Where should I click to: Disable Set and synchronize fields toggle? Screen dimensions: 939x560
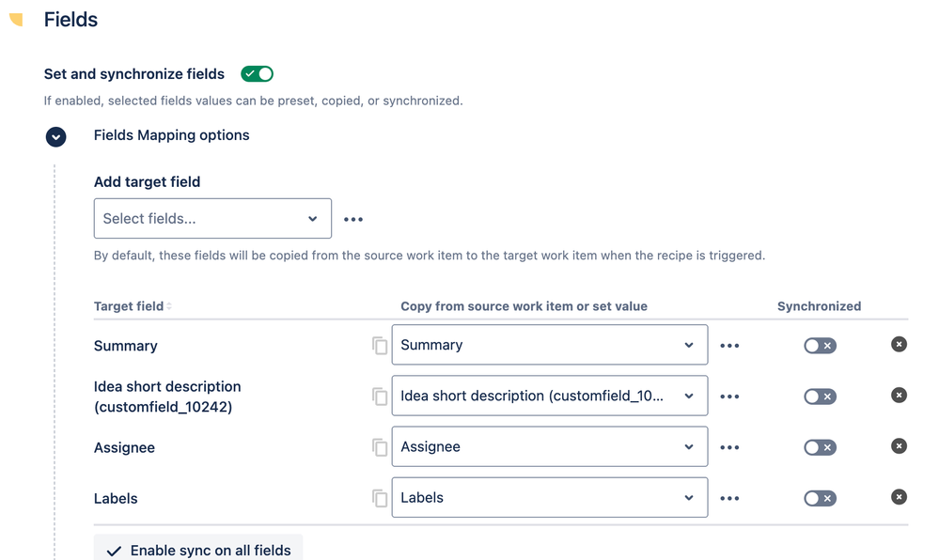(x=257, y=73)
